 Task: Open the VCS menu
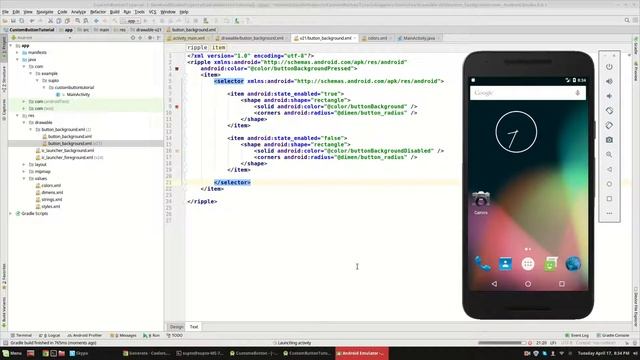153,12
